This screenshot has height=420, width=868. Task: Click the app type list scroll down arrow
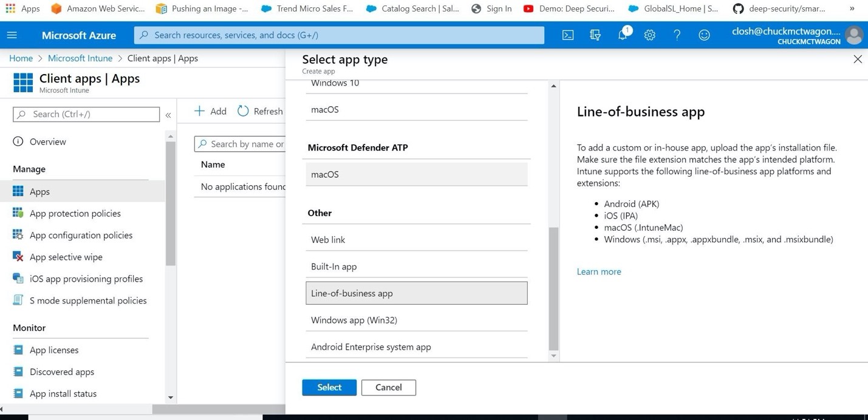click(x=553, y=356)
